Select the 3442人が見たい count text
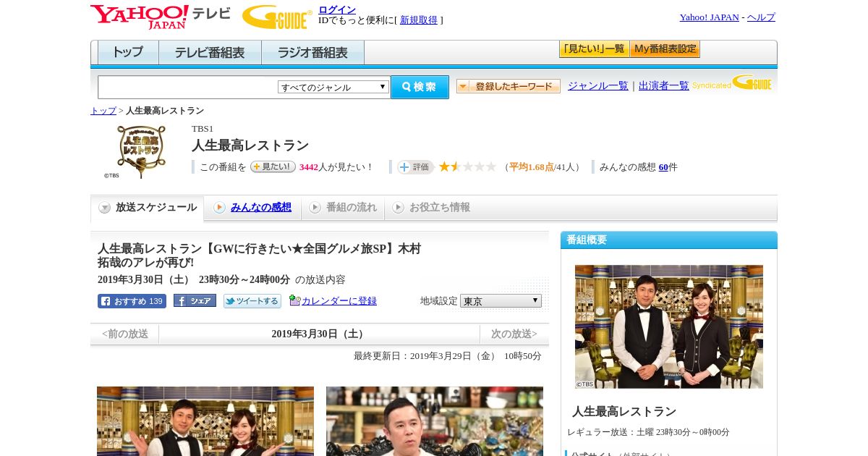Screen dimensions: 868x456 [x=336, y=167]
